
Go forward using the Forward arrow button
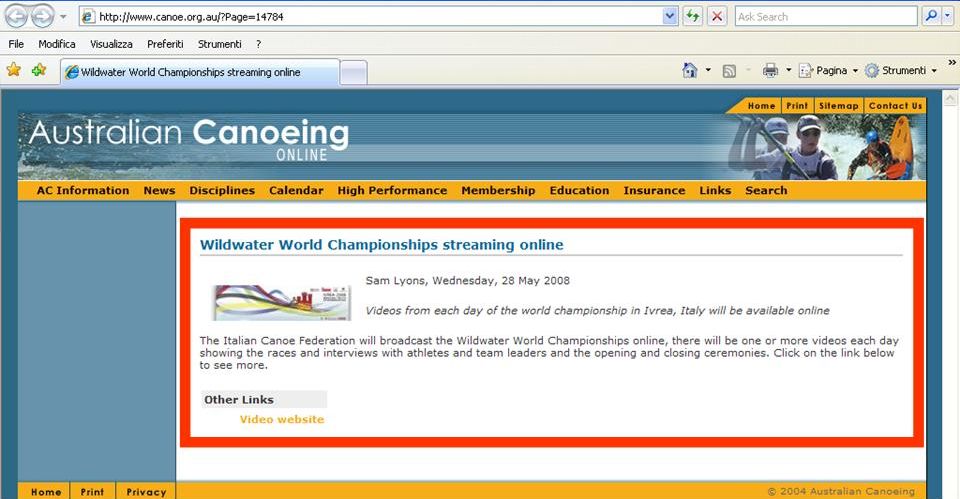coord(42,17)
